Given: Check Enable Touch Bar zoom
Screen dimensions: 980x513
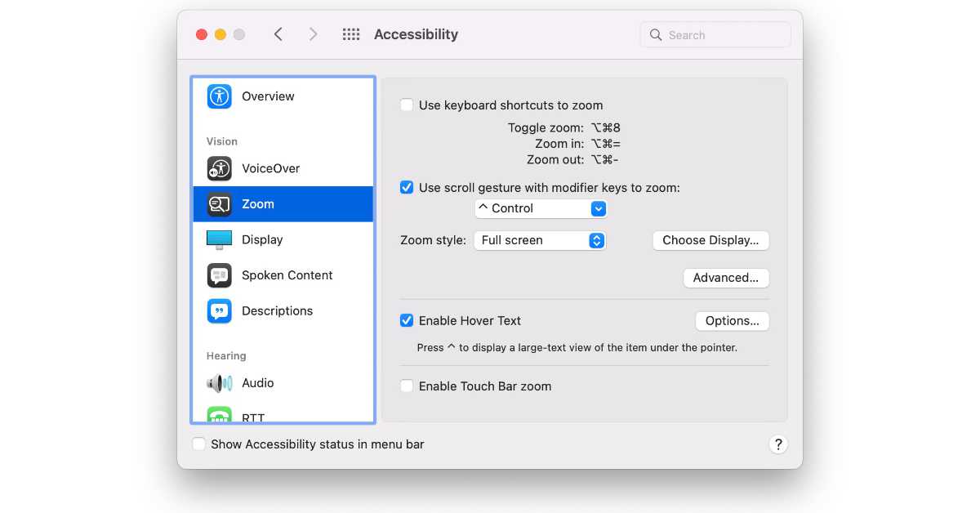Looking at the screenshot, I should pos(407,386).
